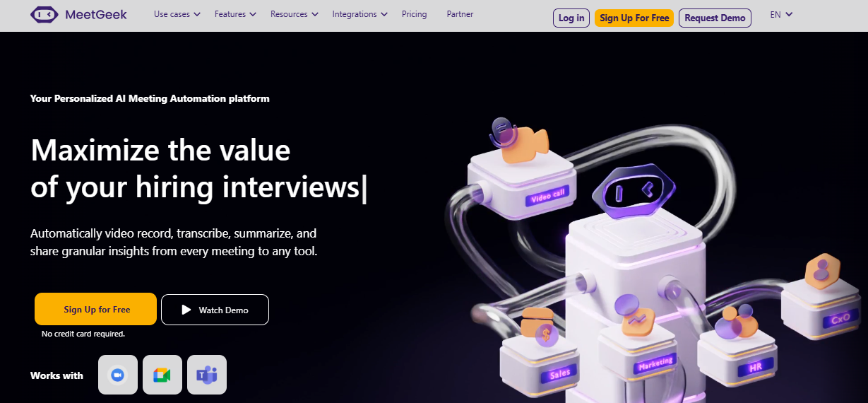868x403 pixels.
Task: Go to the Pricing page
Action: (x=415, y=14)
